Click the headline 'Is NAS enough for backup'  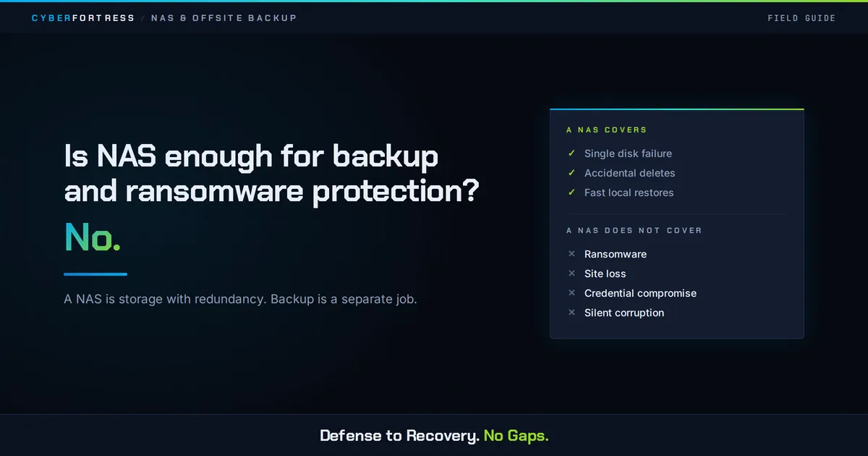click(252, 156)
